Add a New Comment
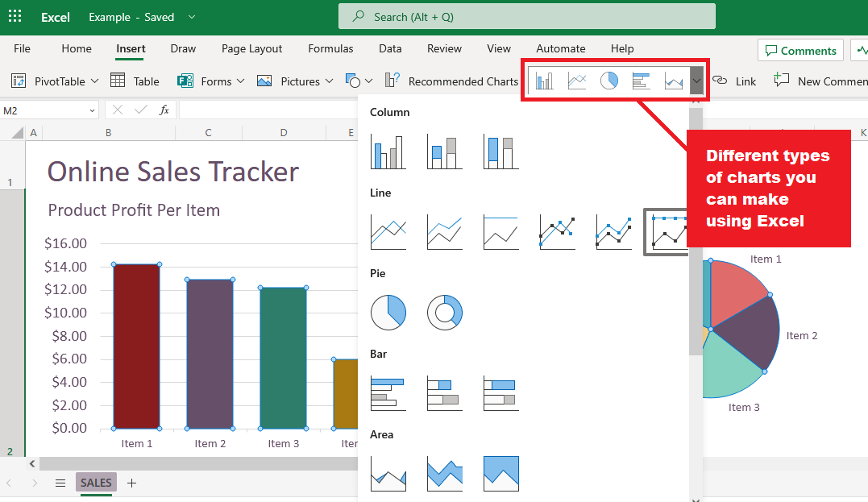 (x=820, y=81)
